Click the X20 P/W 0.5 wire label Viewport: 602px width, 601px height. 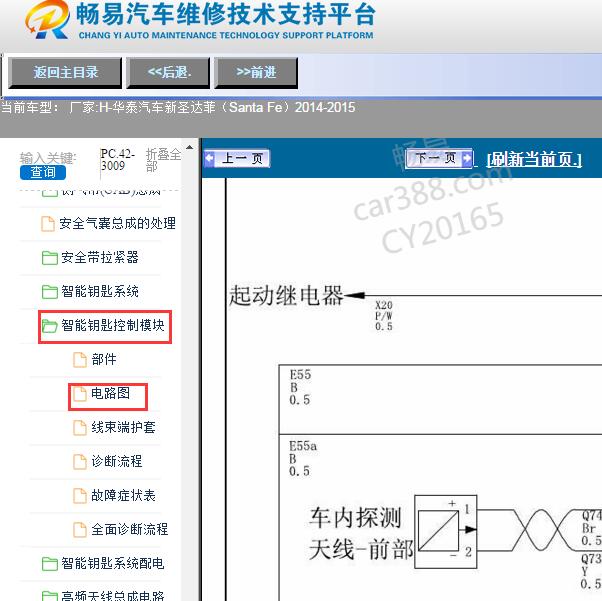coord(384,316)
